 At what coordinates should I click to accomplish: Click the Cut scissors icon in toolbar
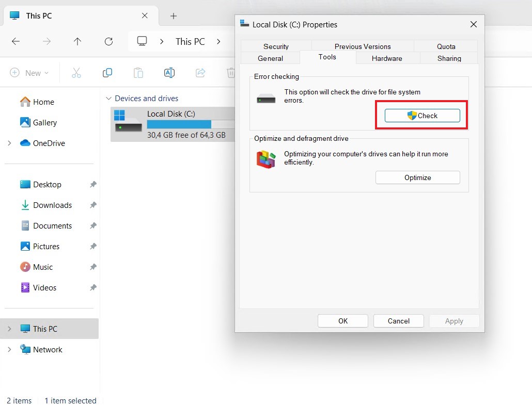coord(76,73)
